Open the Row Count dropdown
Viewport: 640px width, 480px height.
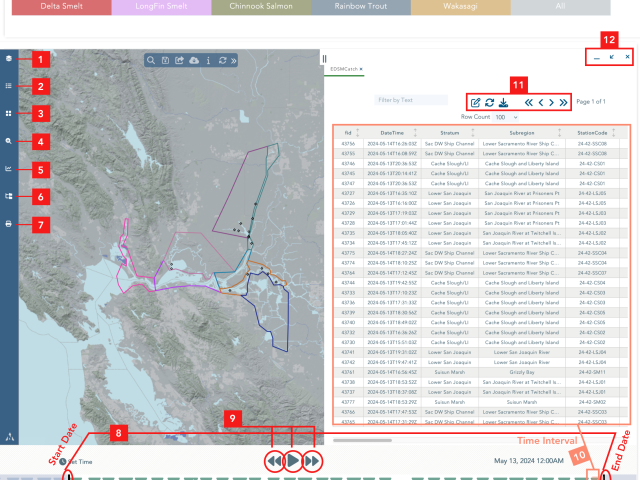pyautogui.click(x=506, y=117)
